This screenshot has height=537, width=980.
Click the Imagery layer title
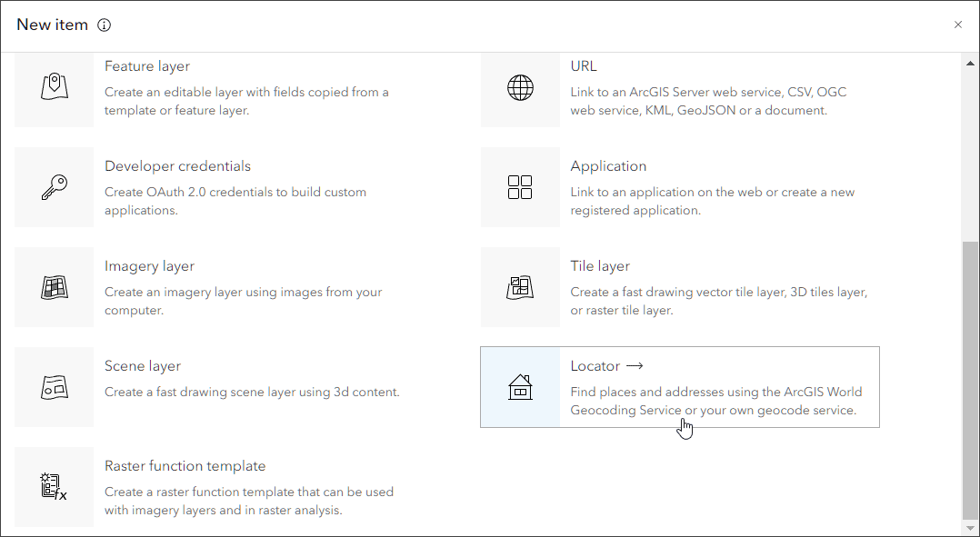149,266
